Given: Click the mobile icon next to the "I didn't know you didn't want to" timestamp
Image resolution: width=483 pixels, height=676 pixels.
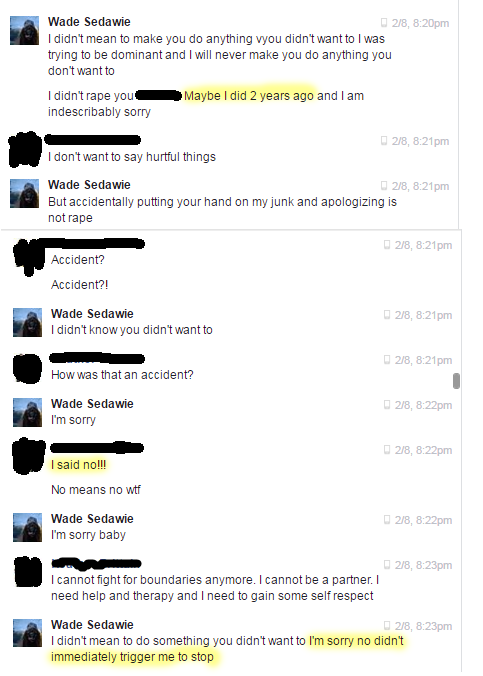Looking at the screenshot, I should 387,315.
